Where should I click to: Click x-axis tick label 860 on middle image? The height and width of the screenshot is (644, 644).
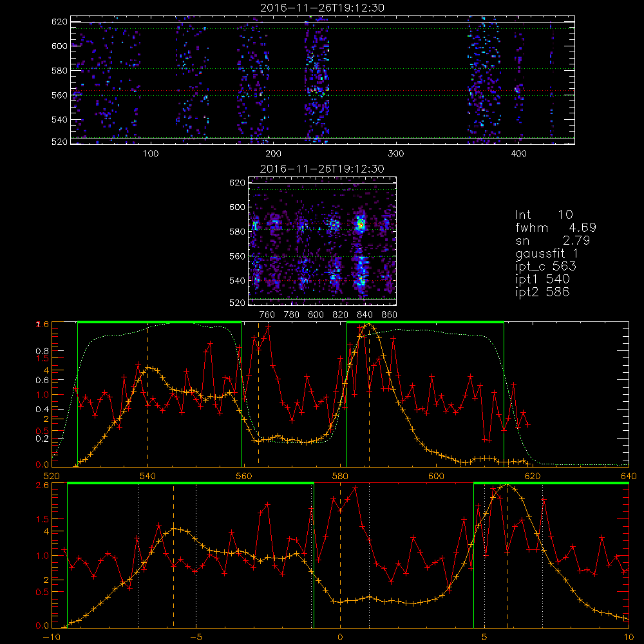390,315
